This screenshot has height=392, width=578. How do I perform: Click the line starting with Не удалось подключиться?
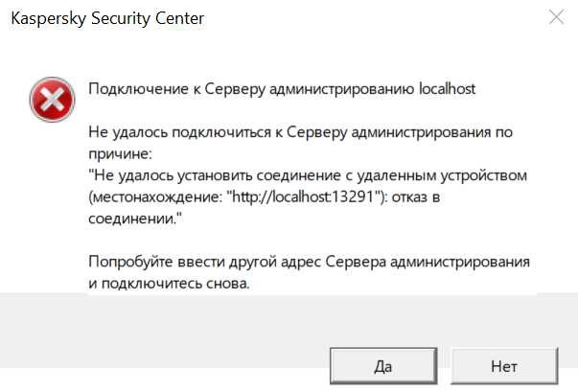300,132
